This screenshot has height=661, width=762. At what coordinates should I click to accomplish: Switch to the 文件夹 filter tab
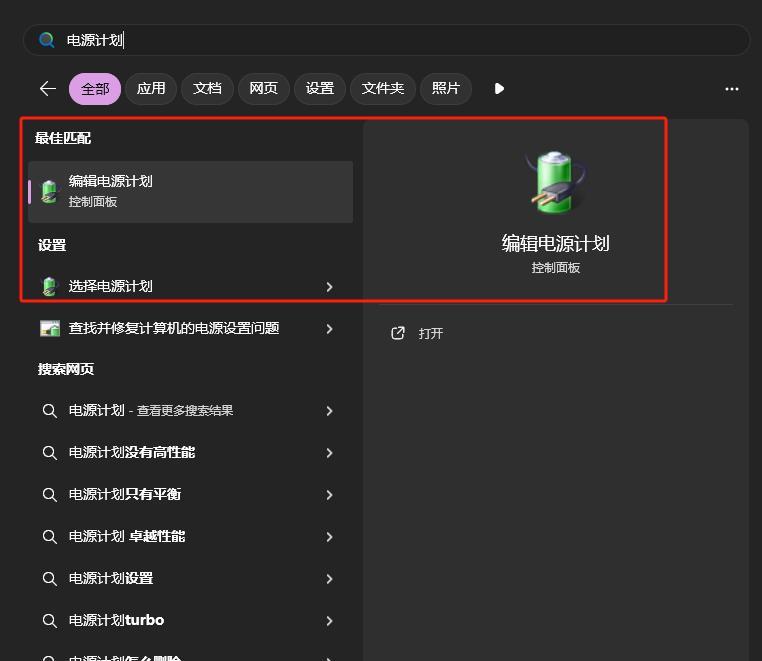(x=383, y=89)
